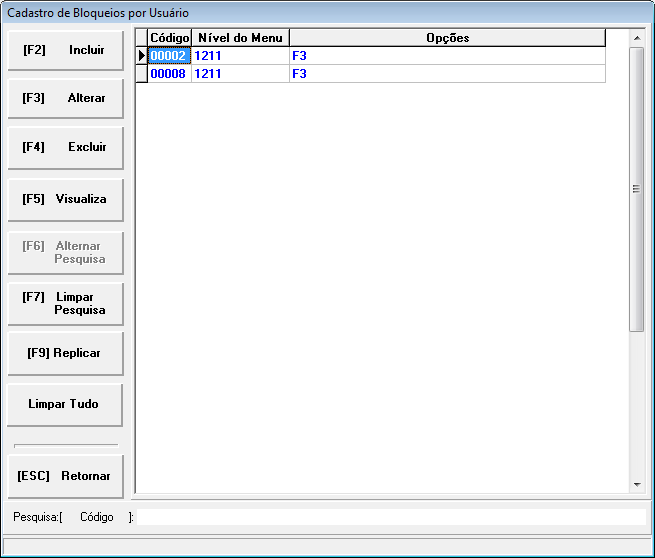Select row with code 00008

[x=169, y=74]
